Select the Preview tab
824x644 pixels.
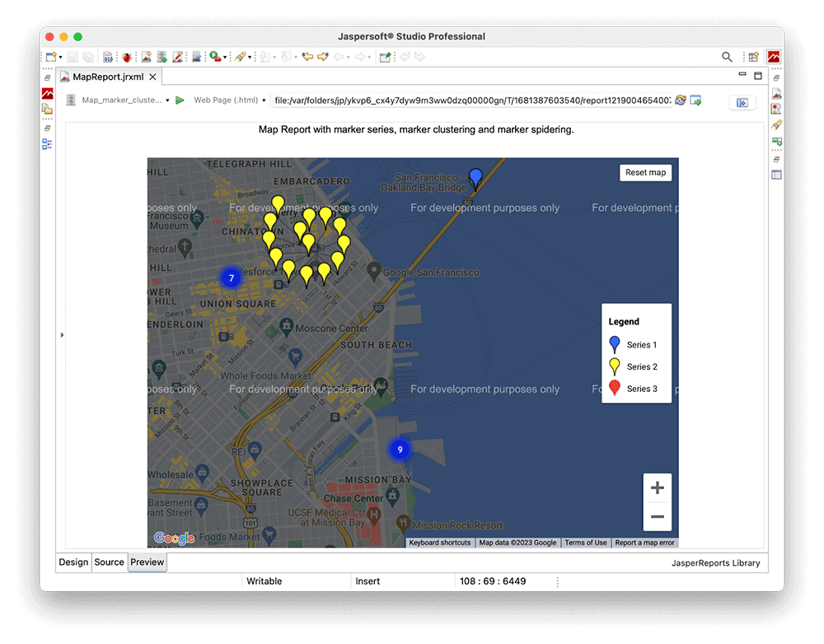tap(147, 562)
